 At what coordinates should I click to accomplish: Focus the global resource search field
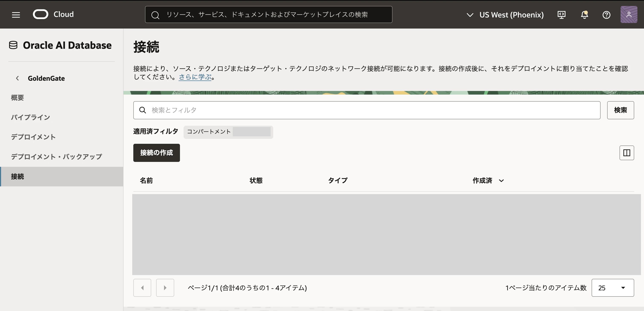pos(269,14)
